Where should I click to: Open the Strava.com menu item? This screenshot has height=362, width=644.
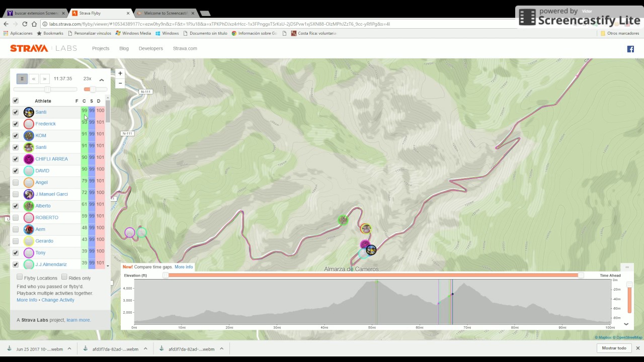click(x=185, y=48)
